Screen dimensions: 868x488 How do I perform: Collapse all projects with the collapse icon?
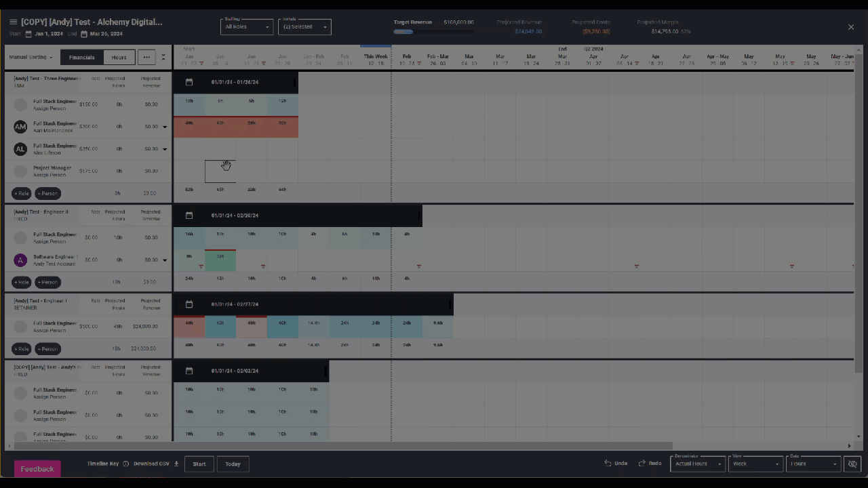point(163,58)
